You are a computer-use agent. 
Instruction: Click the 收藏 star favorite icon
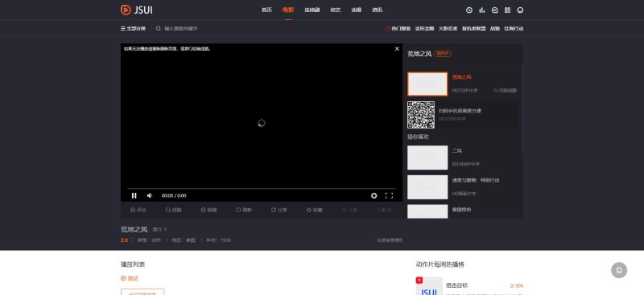309,210
